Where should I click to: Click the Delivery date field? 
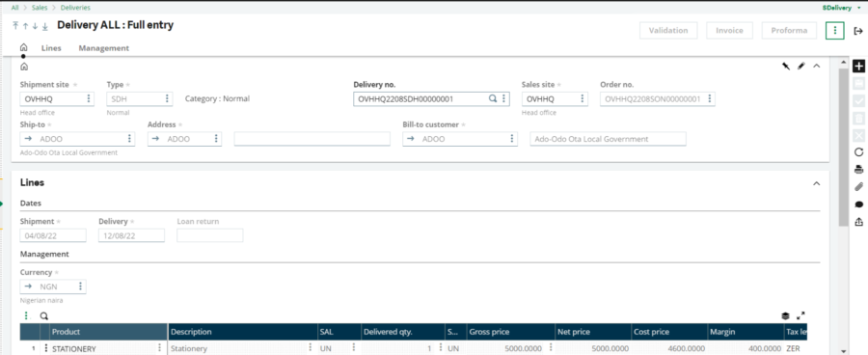[131, 235]
